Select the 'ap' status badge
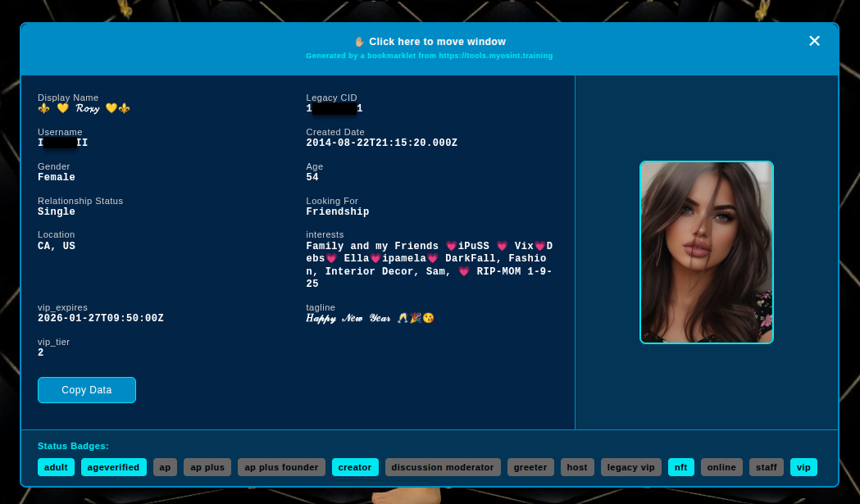 [x=165, y=467]
